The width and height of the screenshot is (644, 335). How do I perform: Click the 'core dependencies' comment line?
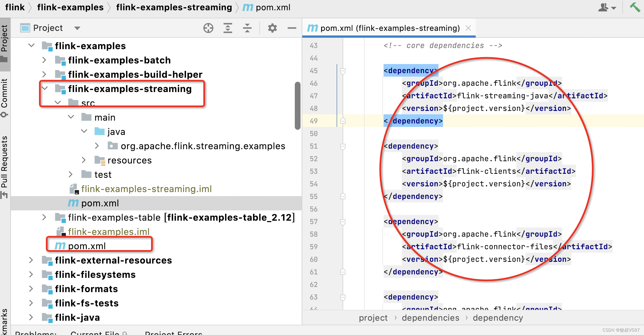(x=443, y=45)
